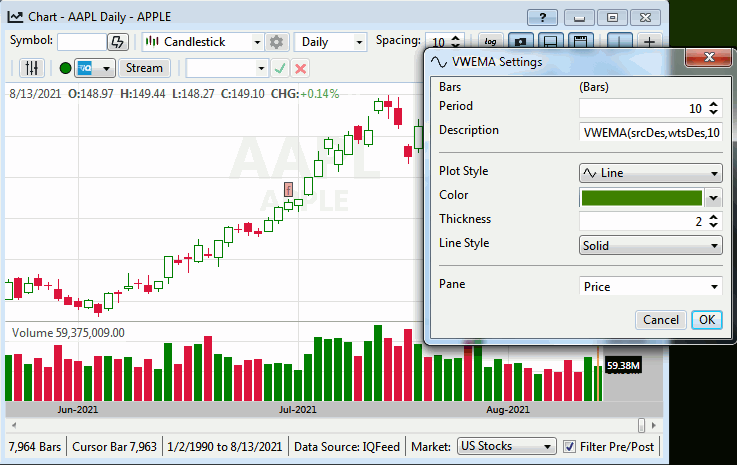Open the Daily timeframe dropdown
The height and width of the screenshot is (465, 737).
[x=331, y=42]
